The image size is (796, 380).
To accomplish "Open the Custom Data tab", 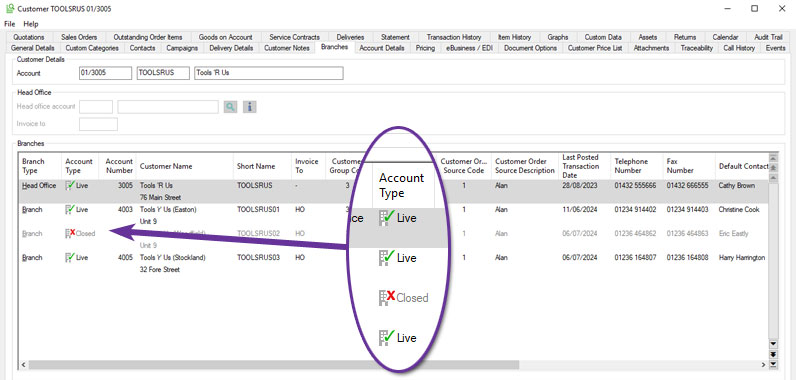I will pos(603,37).
